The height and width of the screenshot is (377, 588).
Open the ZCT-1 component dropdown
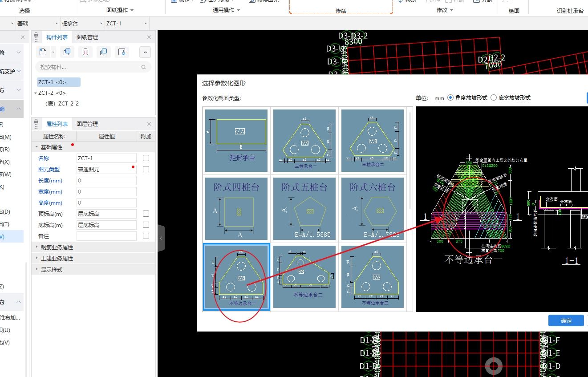click(x=126, y=23)
